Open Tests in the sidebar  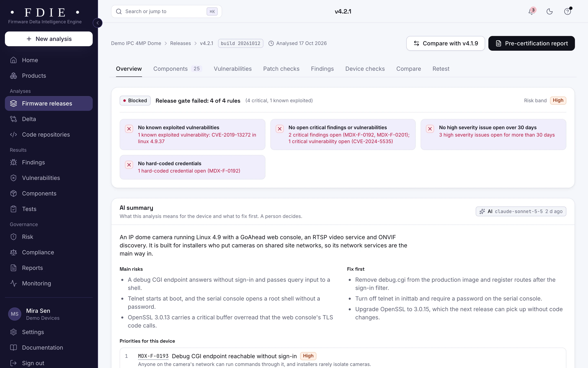[49, 209]
